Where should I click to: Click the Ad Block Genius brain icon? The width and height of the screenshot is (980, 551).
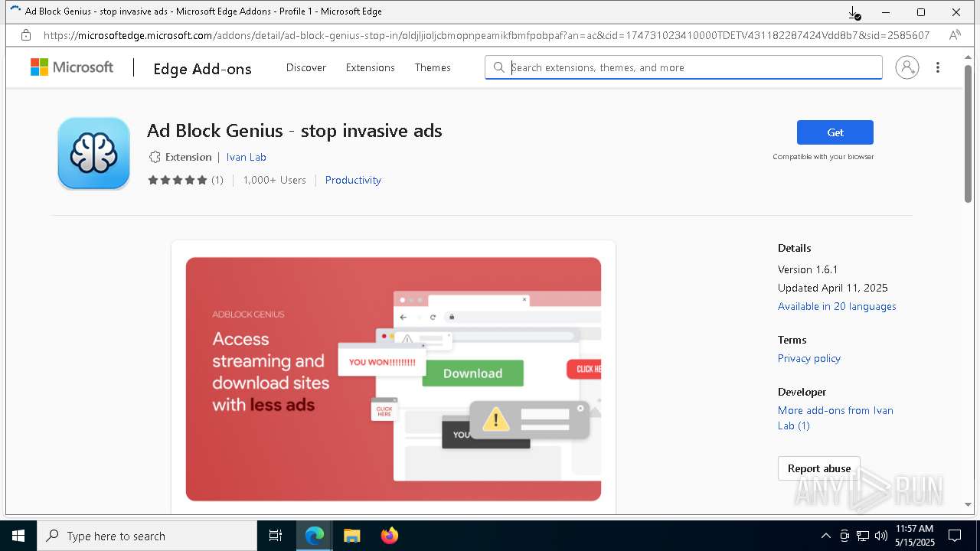pyautogui.click(x=93, y=153)
